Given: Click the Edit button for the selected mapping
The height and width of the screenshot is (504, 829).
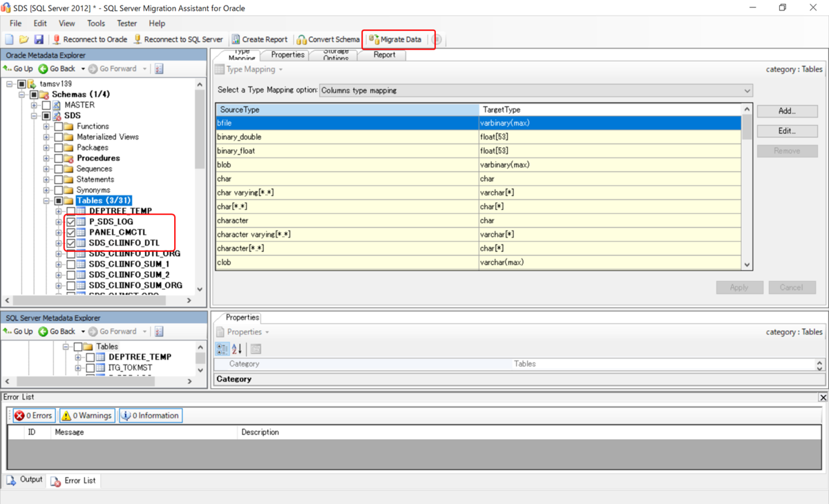Looking at the screenshot, I should pyautogui.click(x=787, y=130).
